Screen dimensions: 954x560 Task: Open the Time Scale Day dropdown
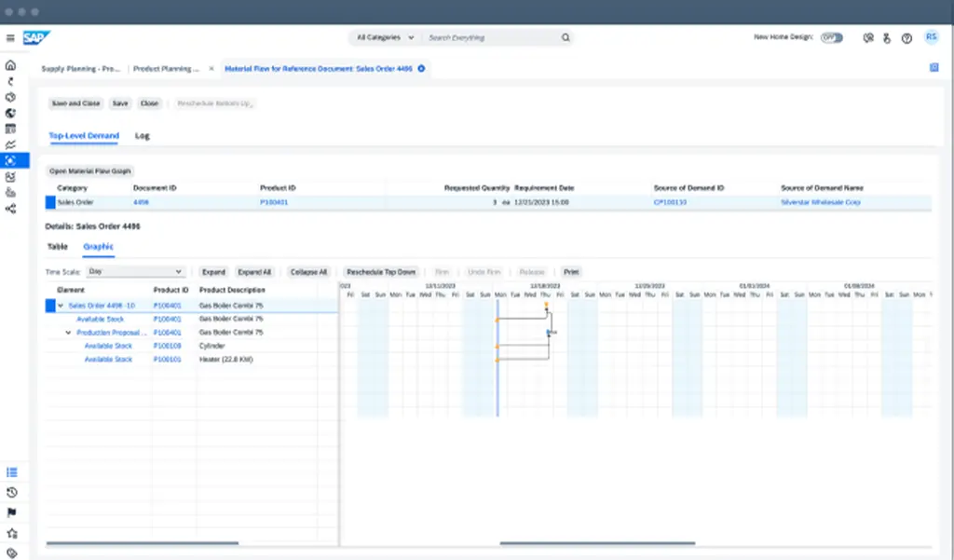point(135,271)
